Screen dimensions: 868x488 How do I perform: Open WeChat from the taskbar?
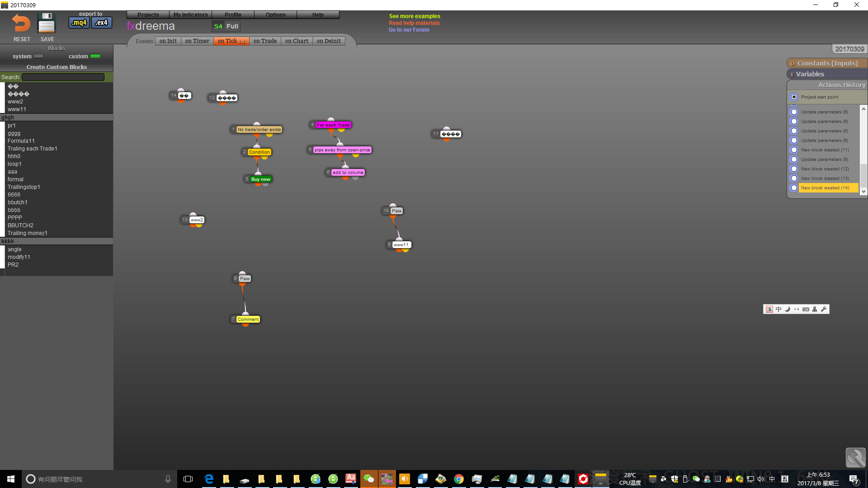point(369,479)
